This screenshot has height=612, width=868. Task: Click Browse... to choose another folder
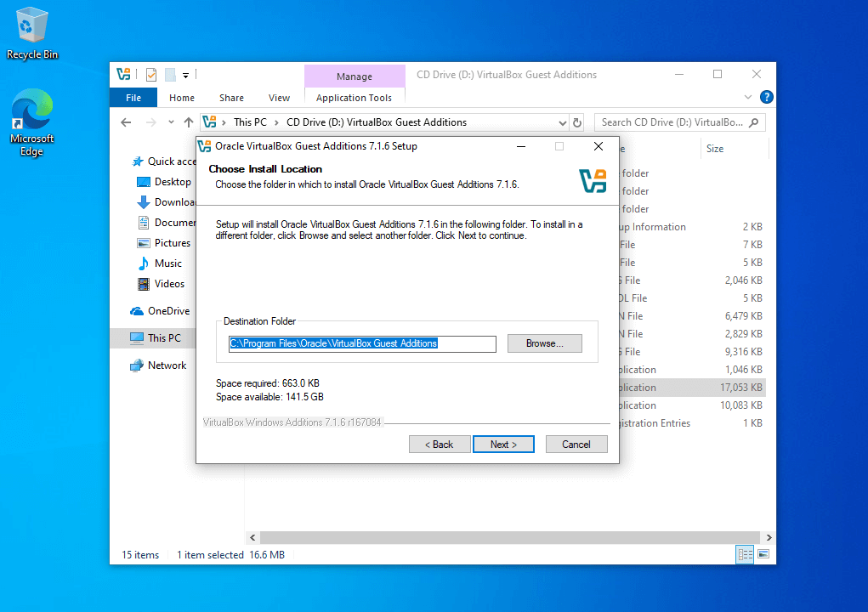point(545,343)
